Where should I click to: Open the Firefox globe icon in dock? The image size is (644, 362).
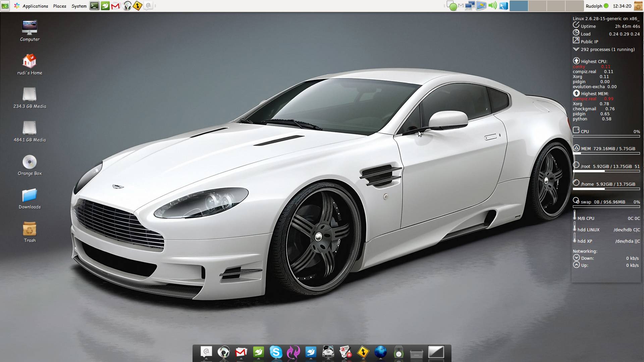[380, 352]
